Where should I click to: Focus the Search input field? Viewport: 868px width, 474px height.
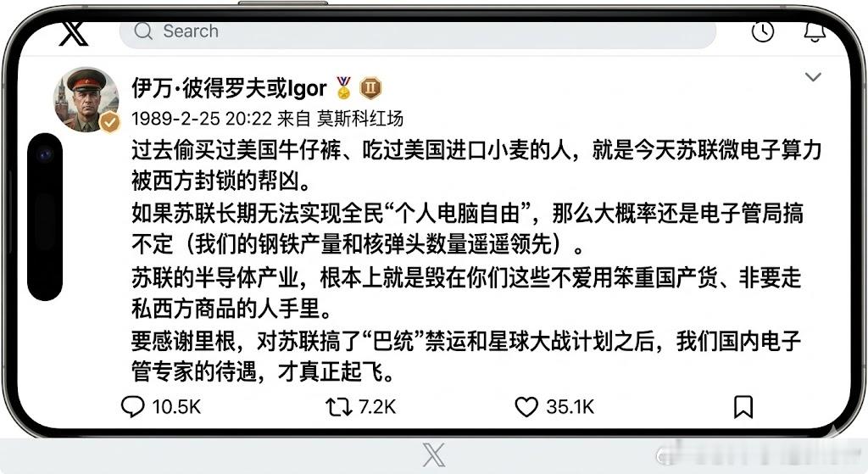417,32
